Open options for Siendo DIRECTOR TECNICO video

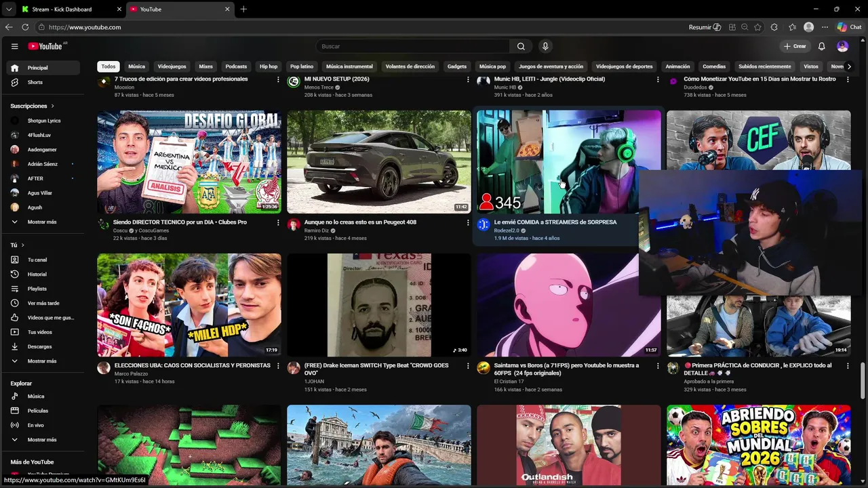[x=277, y=222]
